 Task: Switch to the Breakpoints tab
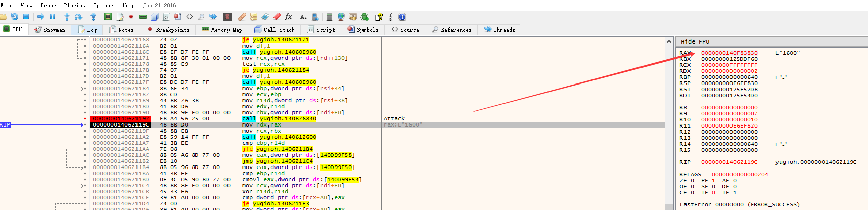[x=168, y=30]
